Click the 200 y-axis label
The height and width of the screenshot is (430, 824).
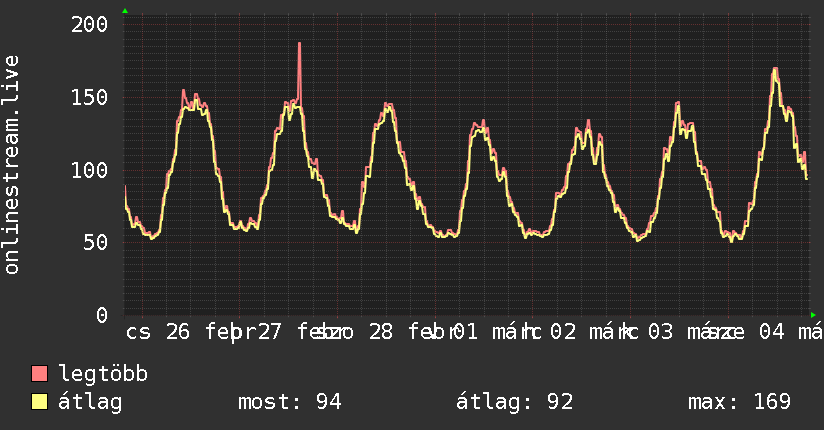(x=89, y=25)
